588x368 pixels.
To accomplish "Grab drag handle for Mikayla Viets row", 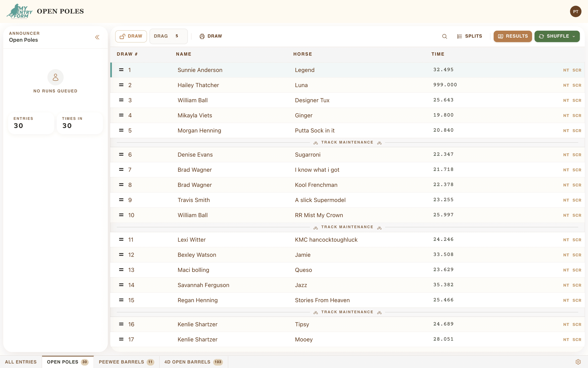I will click(121, 115).
